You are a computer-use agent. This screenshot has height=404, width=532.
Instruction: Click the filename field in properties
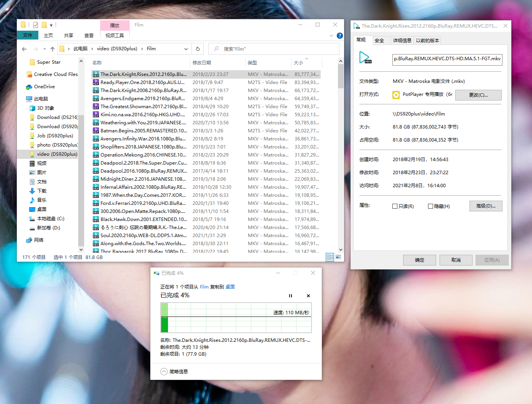point(447,59)
